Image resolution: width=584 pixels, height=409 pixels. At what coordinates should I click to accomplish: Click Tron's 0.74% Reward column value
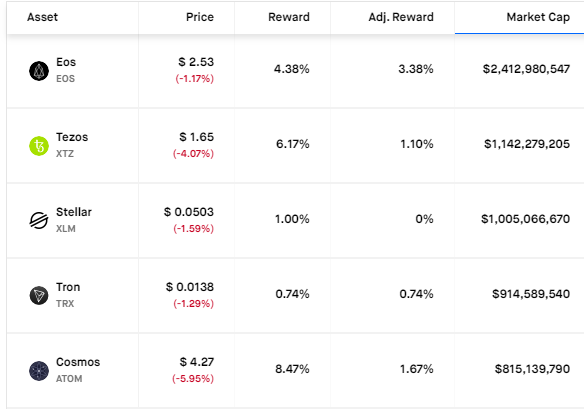(292, 294)
